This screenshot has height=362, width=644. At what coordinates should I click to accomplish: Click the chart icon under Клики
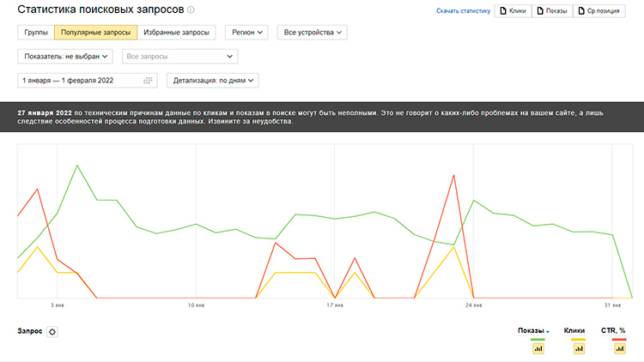tap(578, 348)
